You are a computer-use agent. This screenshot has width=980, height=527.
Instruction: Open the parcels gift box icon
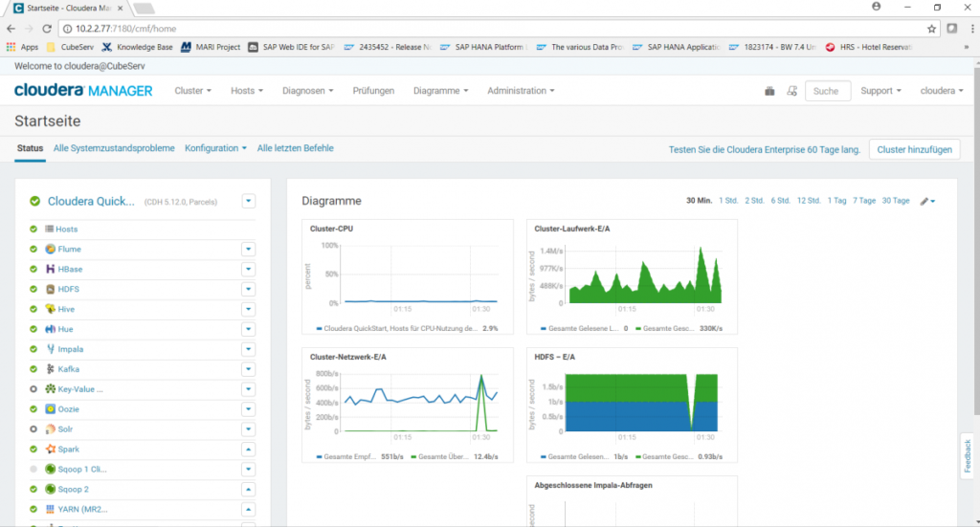tap(769, 91)
